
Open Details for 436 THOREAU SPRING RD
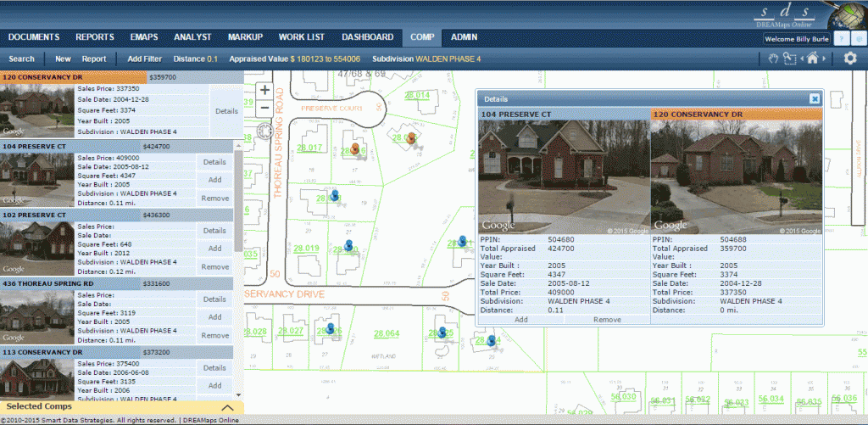coord(214,299)
